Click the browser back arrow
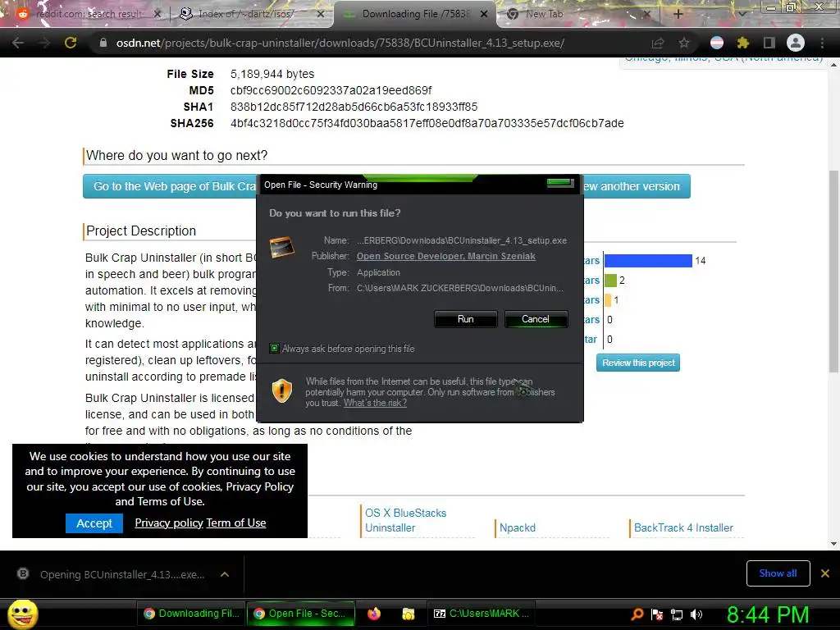Image resolution: width=840 pixels, height=630 pixels. 18,43
